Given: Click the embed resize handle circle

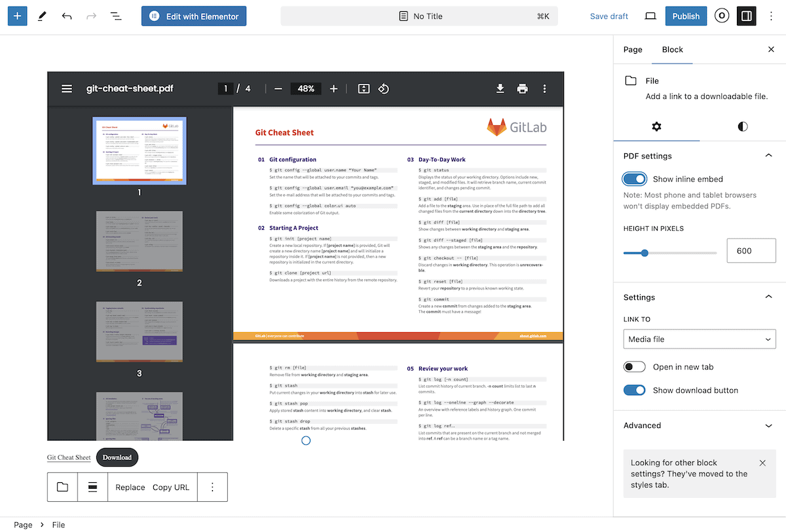Looking at the screenshot, I should click(306, 441).
